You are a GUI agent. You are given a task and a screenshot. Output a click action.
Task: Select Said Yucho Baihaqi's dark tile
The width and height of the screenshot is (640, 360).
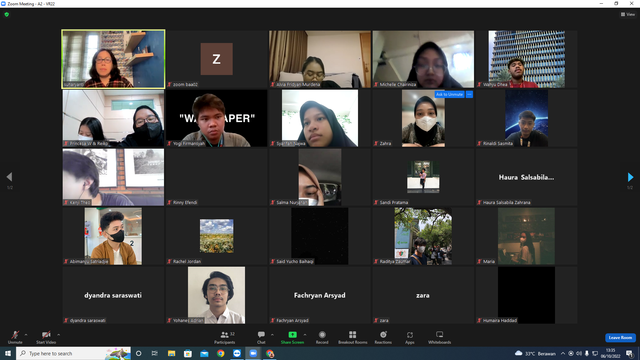(x=320, y=236)
